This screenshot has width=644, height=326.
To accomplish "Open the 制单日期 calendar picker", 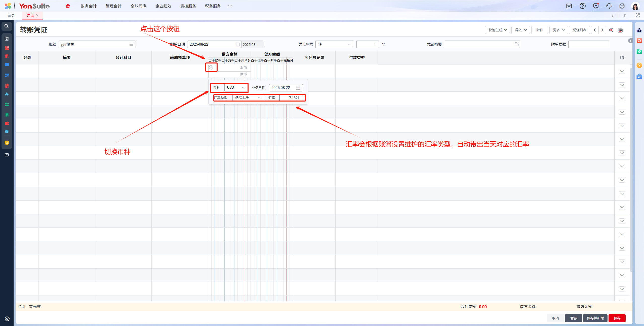I will coord(238,44).
